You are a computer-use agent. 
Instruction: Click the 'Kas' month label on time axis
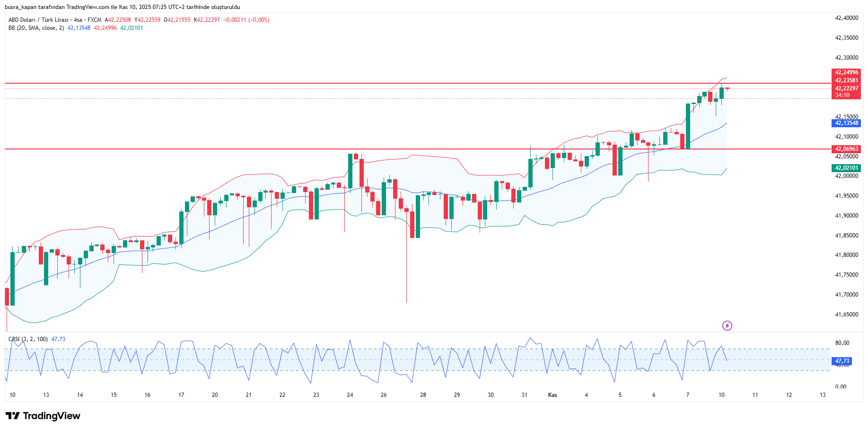(552, 395)
